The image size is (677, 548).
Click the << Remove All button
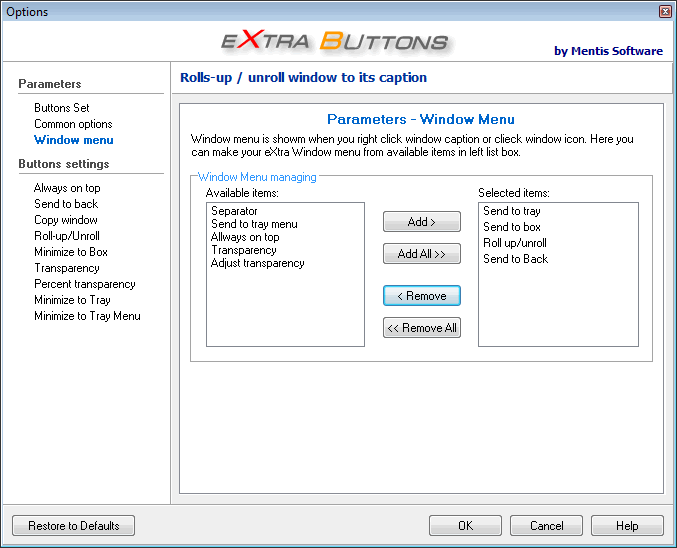click(x=421, y=328)
